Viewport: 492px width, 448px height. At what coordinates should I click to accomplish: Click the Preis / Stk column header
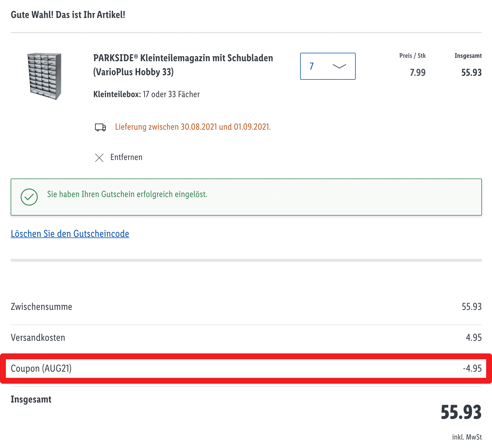(x=412, y=56)
